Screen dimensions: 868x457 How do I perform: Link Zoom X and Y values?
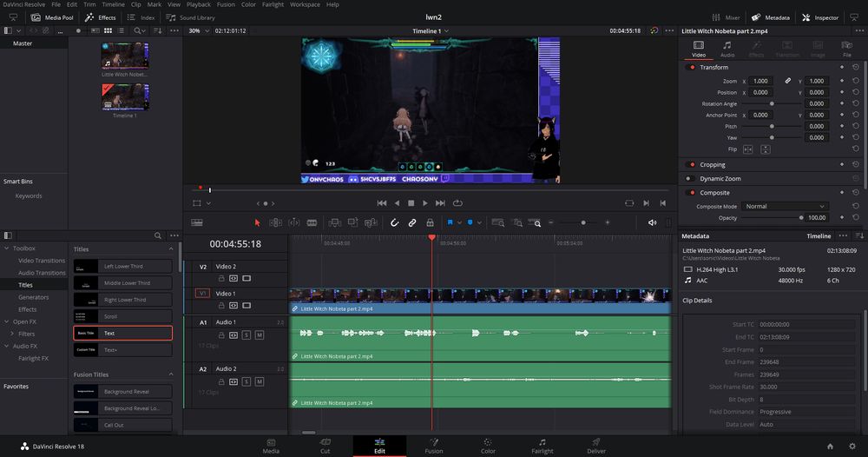pos(788,81)
